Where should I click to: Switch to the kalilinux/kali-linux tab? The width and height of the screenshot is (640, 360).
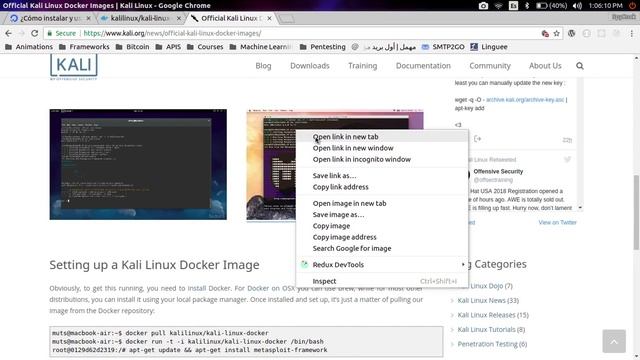[x=139, y=18]
